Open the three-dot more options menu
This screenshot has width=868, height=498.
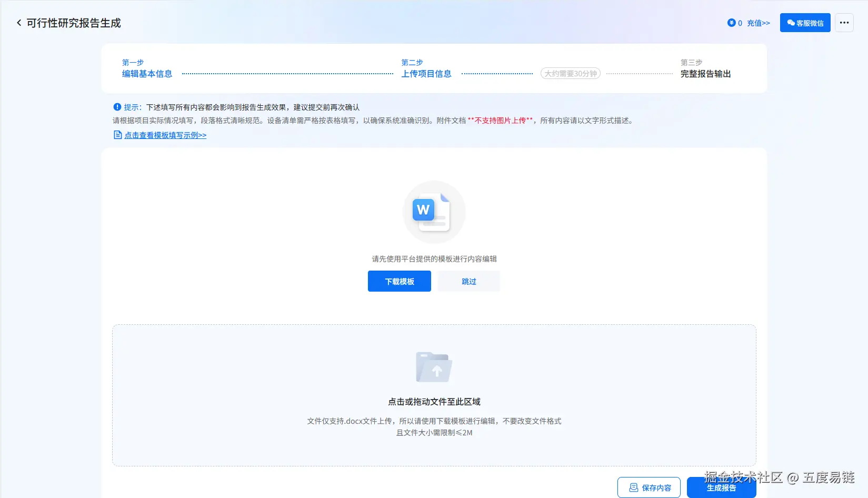coord(844,23)
